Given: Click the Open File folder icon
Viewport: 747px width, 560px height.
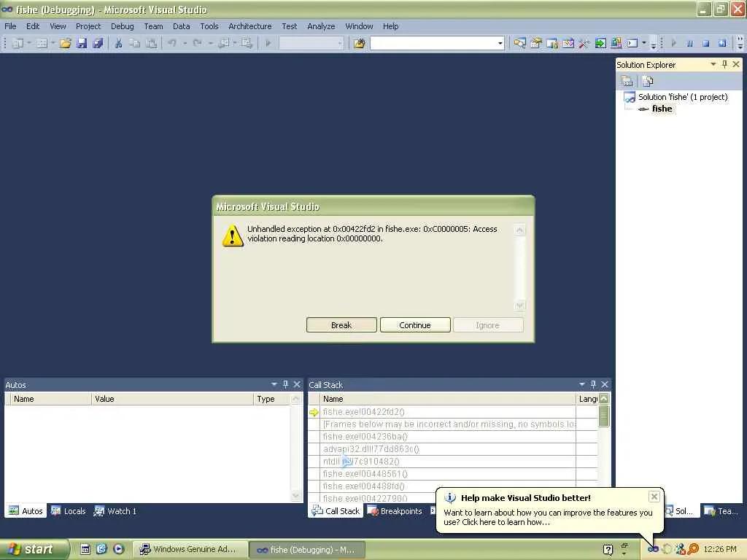Looking at the screenshot, I should [x=65, y=43].
